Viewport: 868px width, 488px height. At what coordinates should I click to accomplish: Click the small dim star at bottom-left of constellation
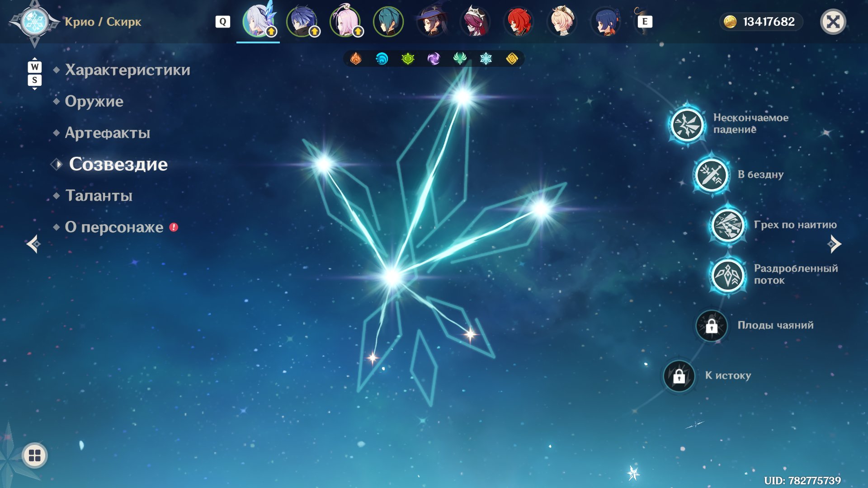pyautogui.click(x=373, y=358)
